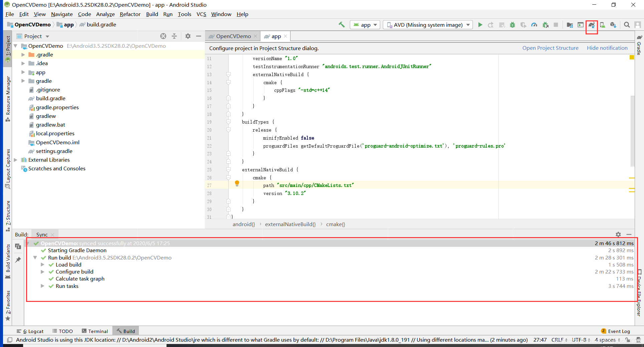
Task: Toggle the Resource Manager tool window
Action: click(8, 99)
